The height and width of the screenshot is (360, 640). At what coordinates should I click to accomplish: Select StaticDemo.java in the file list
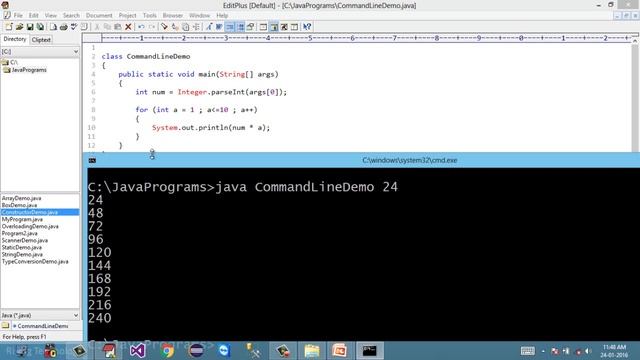(22, 247)
